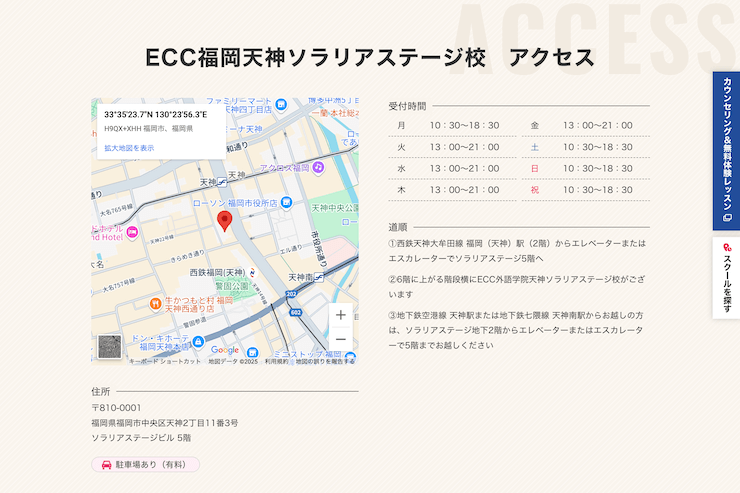Click 天神 subway station icon

point(222,182)
